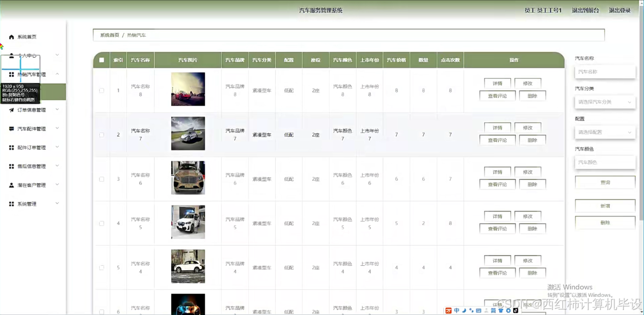Check the checkbox for row 汽车名称8
This screenshot has width=644, height=315.
point(102,90)
